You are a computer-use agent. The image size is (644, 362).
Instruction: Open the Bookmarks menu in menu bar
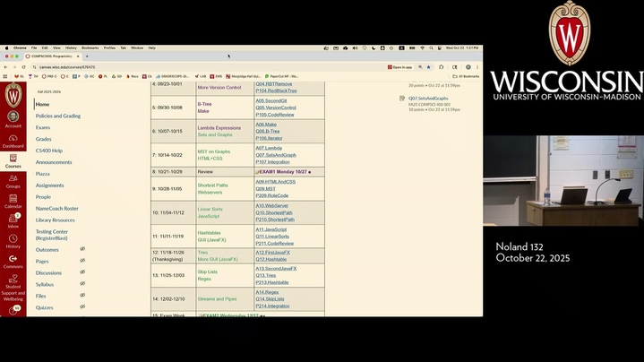pyautogui.click(x=90, y=47)
